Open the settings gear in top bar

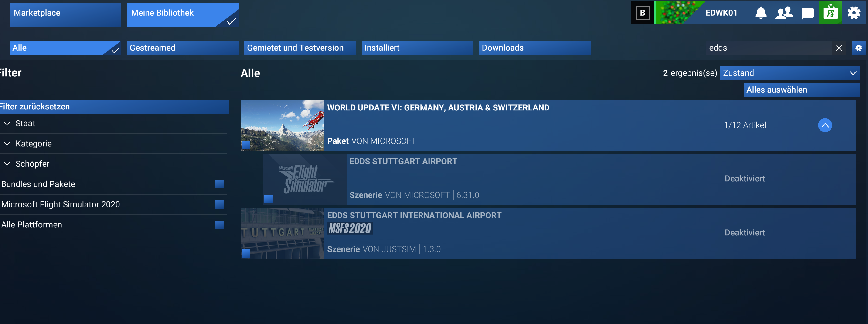(x=854, y=13)
